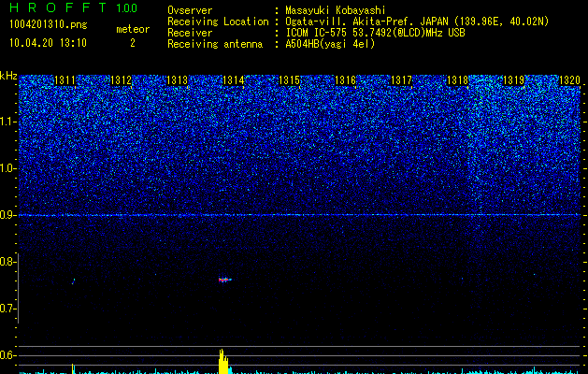Click the 0.7 kHz axis label
The image size is (588, 374).
[8, 309]
